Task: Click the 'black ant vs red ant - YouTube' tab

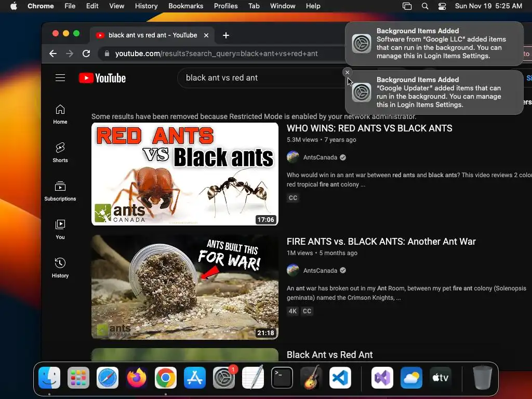Action: pyautogui.click(x=153, y=35)
